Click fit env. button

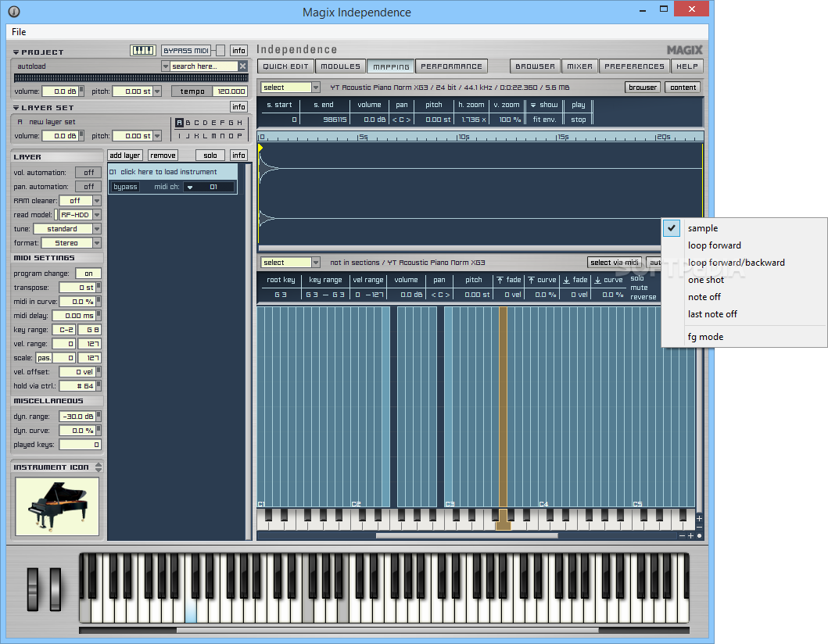(x=544, y=120)
